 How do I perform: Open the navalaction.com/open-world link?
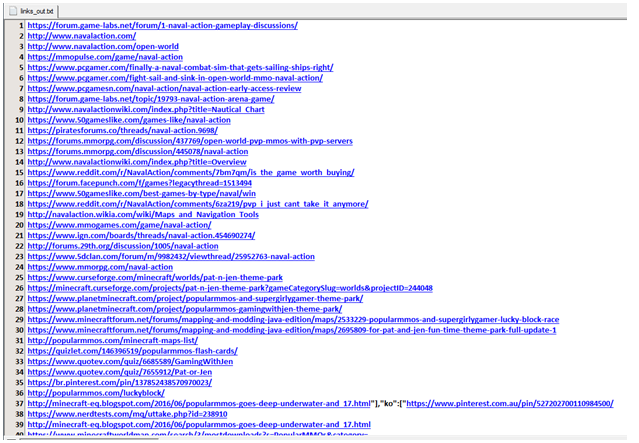click(103, 46)
